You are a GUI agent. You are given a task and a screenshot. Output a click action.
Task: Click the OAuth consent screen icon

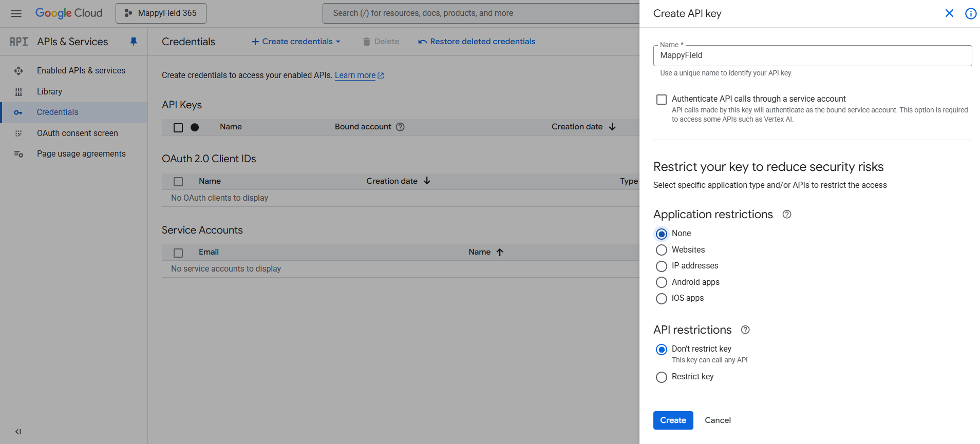click(18, 133)
